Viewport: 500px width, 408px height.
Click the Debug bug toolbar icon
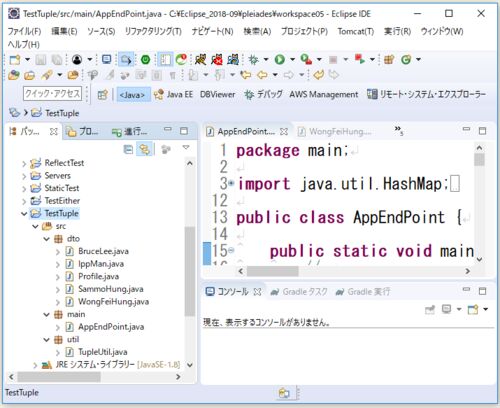(x=253, y=60)
